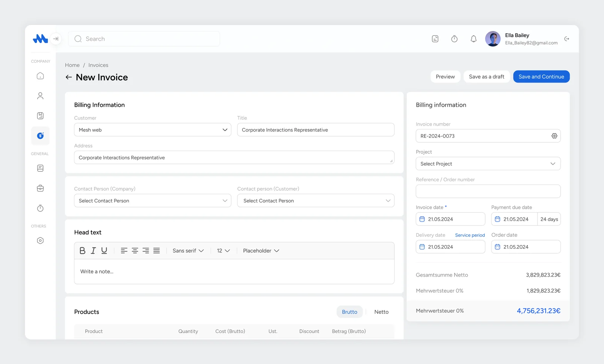Toggle italic formatting in Head text
The height and width of the screenshot is (364, 604).
point(93,251)
